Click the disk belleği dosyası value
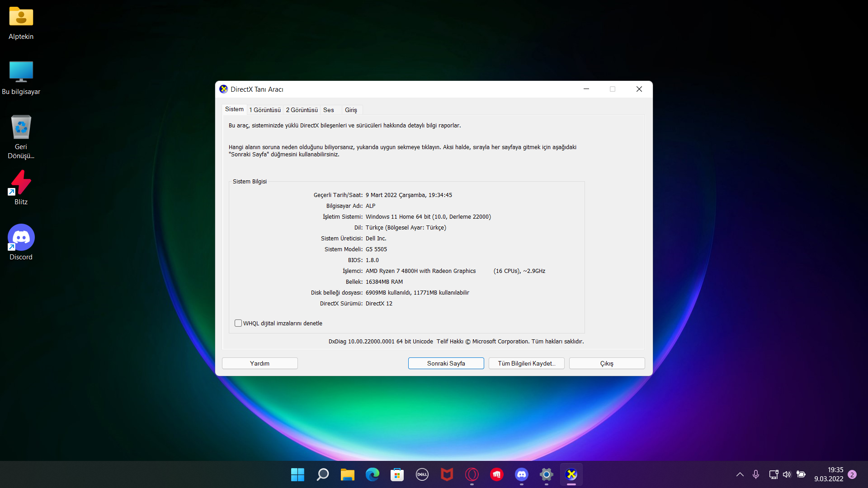 [x=417, y=293]
